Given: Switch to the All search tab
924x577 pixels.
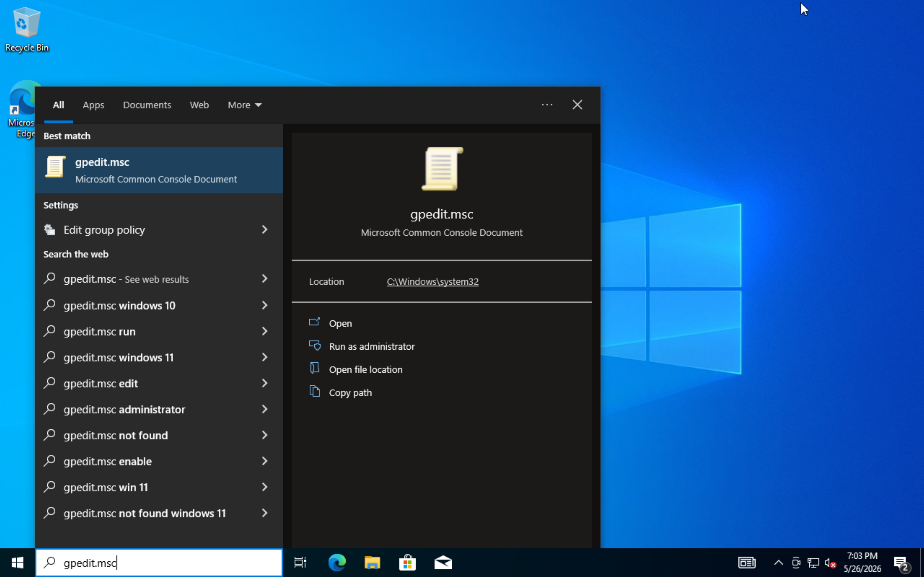Looking at the screenshot, I should point(59,105).
